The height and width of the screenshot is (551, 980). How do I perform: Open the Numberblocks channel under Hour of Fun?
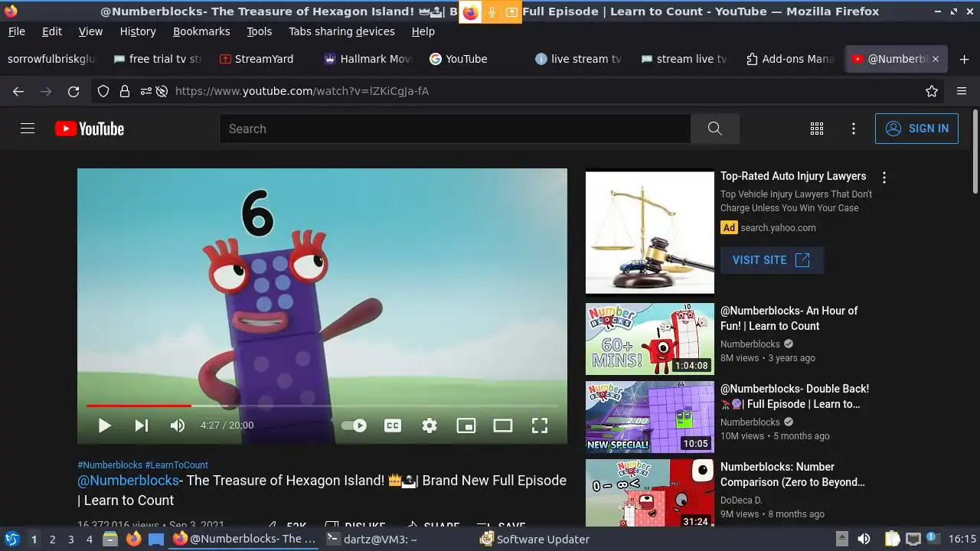tap(750, 344)
